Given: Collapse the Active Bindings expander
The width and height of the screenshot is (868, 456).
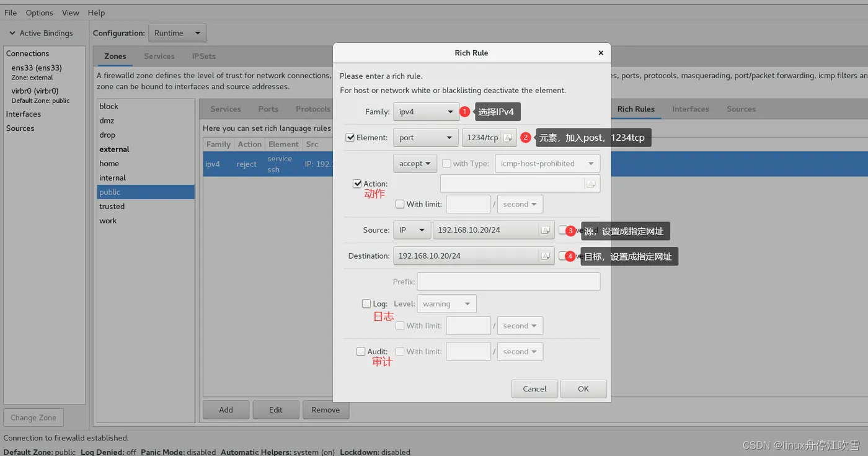Looking at the screenshot, I should [12, 33].
